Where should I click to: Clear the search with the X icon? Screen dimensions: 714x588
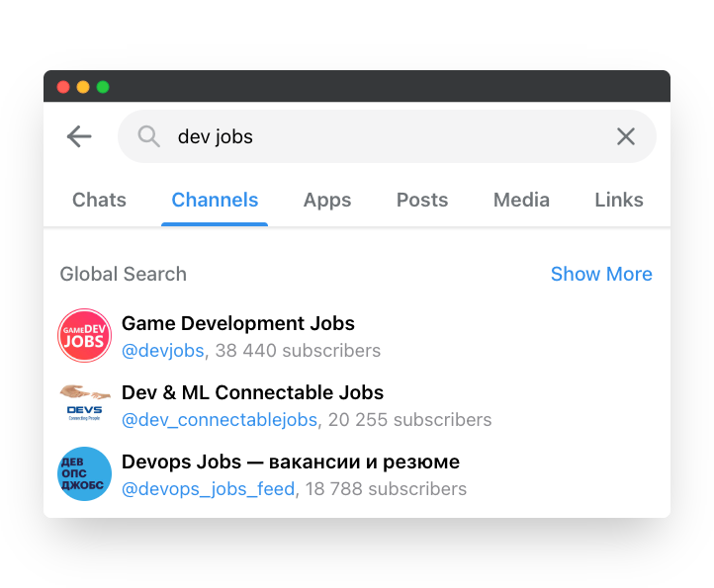click(626, 136)
